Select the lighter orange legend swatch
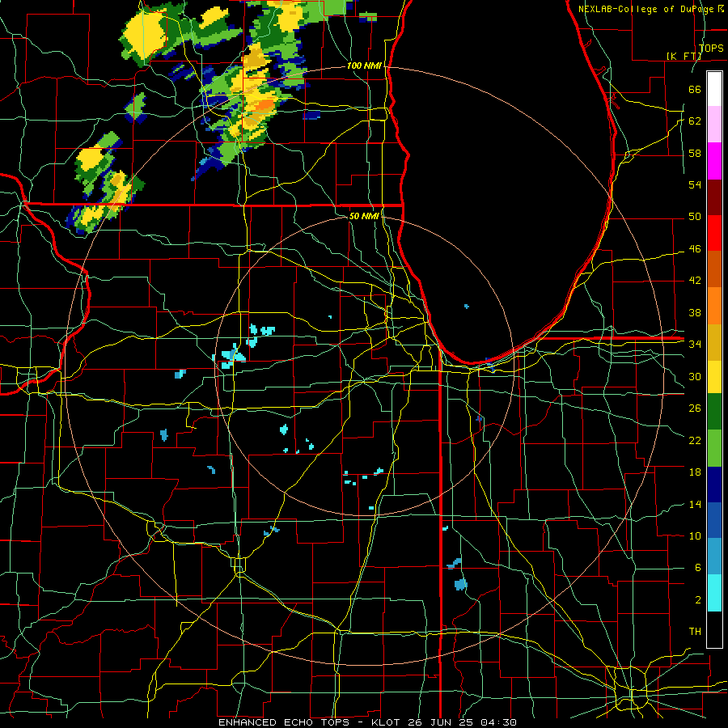This screenshot has width=728, height=728. pos(714,306)
